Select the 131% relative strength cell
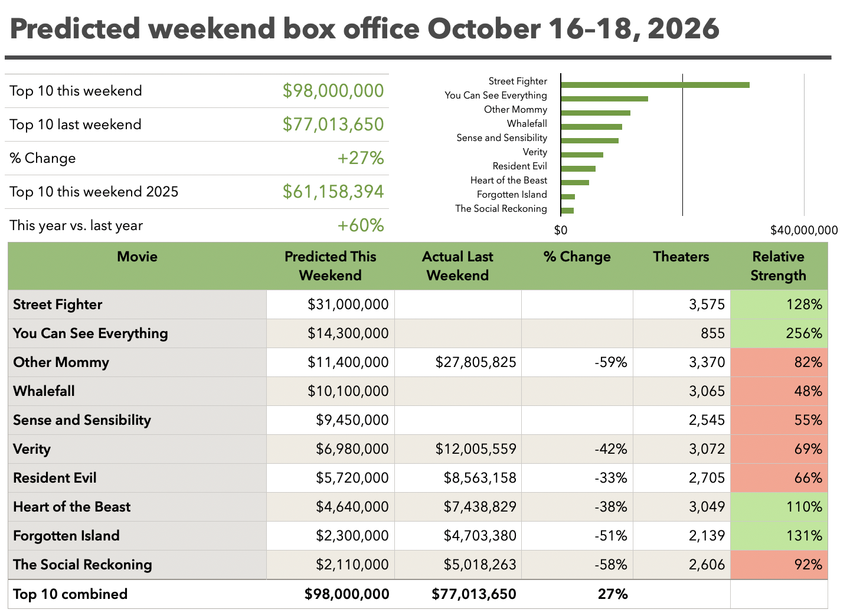This screenshot has width=850, height=616. (x=779, y=536)
